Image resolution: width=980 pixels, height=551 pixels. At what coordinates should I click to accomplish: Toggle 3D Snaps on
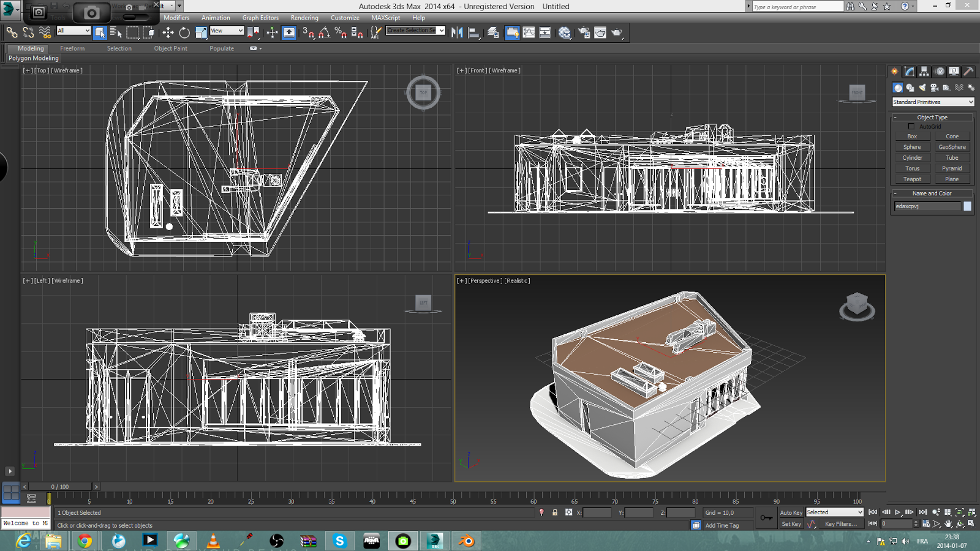308,32
